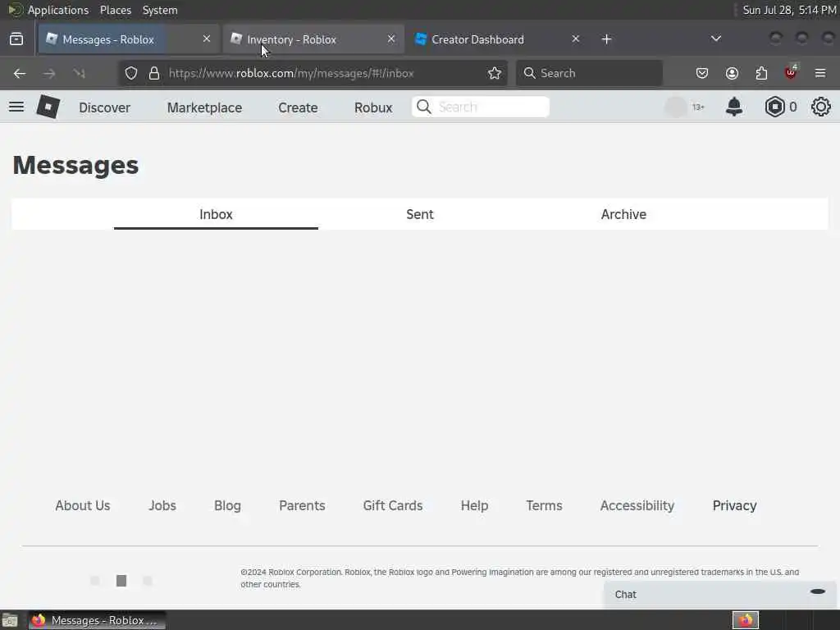Close the Creator Dashboard tab
840x630 pixels.
click(x=575, y=39)
